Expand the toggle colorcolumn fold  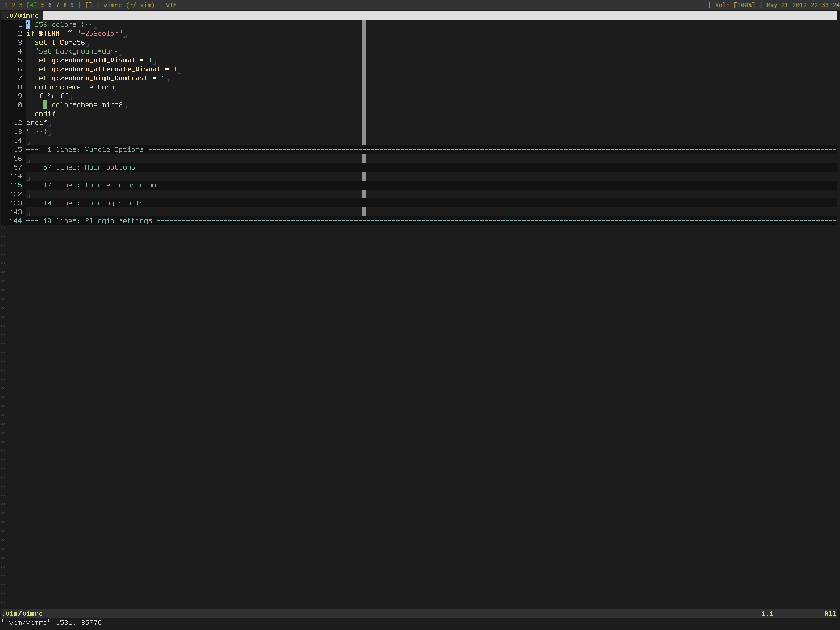[431, 185]
